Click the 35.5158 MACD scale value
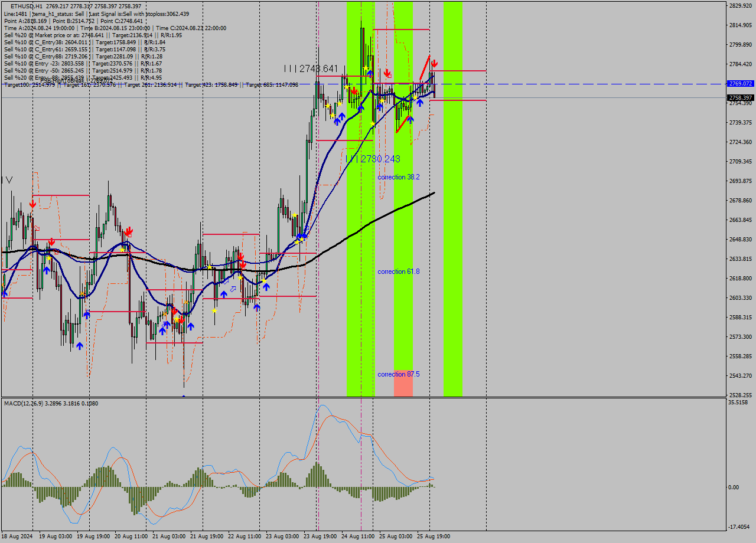756x543 pixels. 738,403
